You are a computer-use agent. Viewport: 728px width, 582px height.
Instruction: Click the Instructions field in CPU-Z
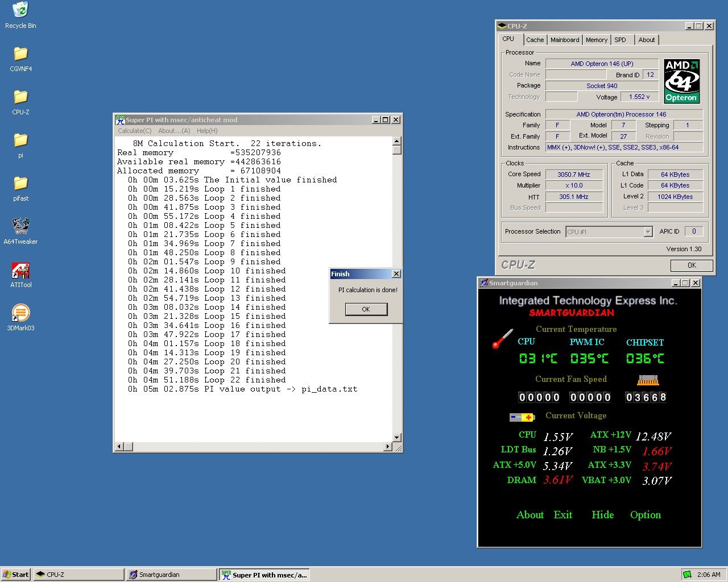pos(624,147)
